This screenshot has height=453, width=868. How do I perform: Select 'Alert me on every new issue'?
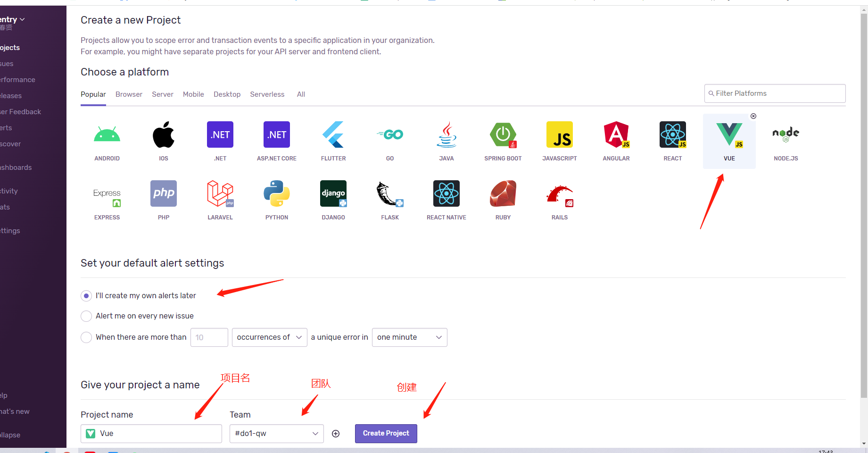(86, 316)
